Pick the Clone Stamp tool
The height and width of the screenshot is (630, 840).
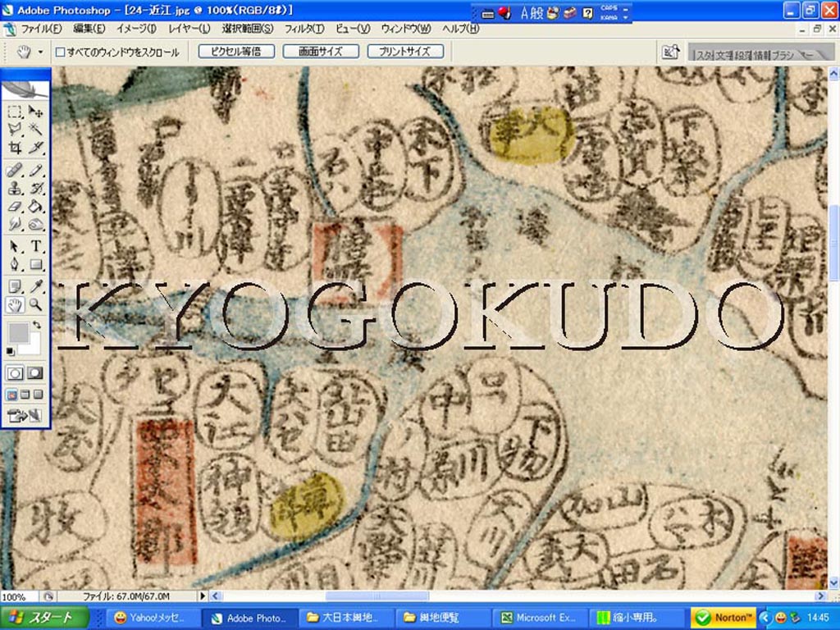click(x=15, y=189)
